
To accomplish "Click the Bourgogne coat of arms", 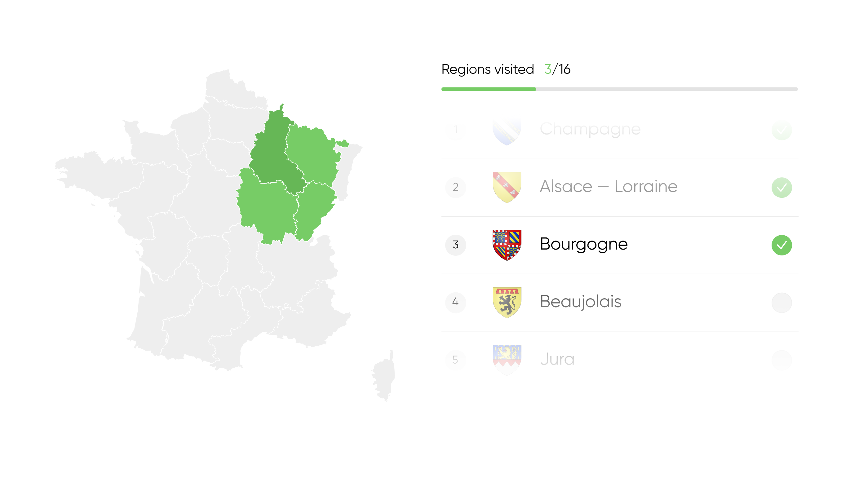I will 507,245.
